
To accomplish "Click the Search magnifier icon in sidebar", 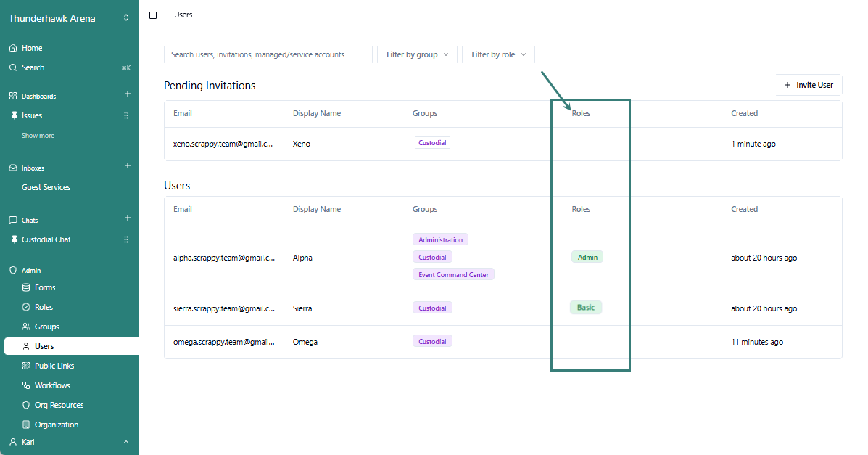I will 13,67.
